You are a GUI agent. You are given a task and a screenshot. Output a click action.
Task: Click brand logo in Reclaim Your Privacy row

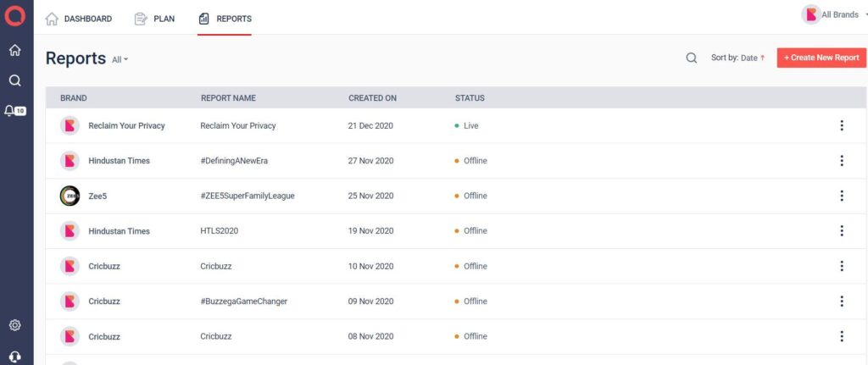click(x=70, y=125)
